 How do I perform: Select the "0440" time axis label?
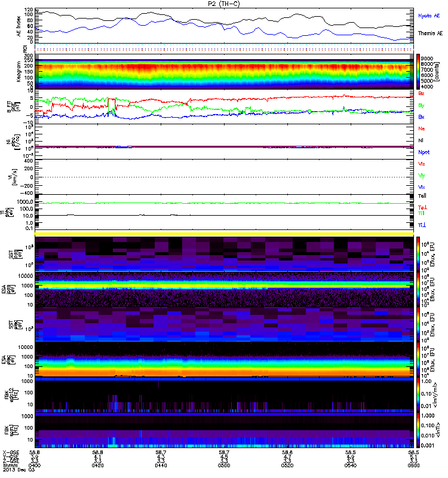(161, 465)
